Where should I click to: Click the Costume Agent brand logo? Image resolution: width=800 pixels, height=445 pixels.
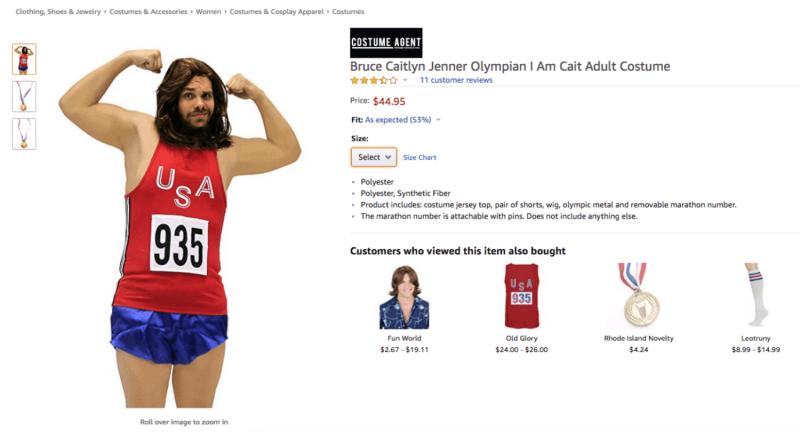pyautogui.click(x=386, y=42)
